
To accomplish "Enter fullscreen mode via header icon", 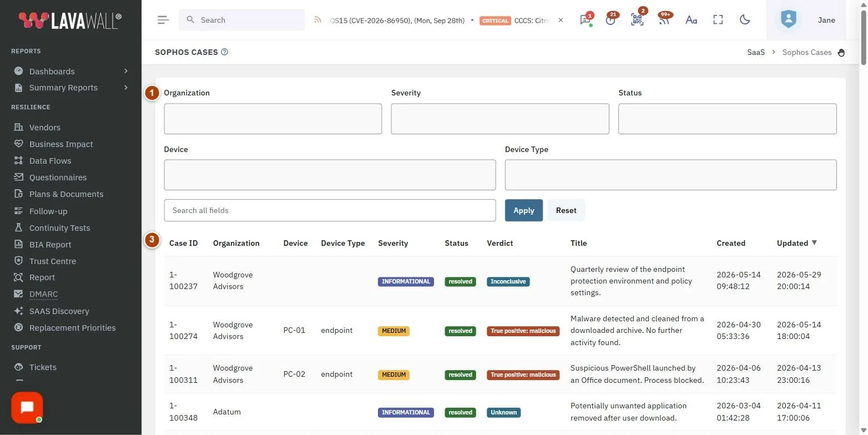I will tap(718, 20).
